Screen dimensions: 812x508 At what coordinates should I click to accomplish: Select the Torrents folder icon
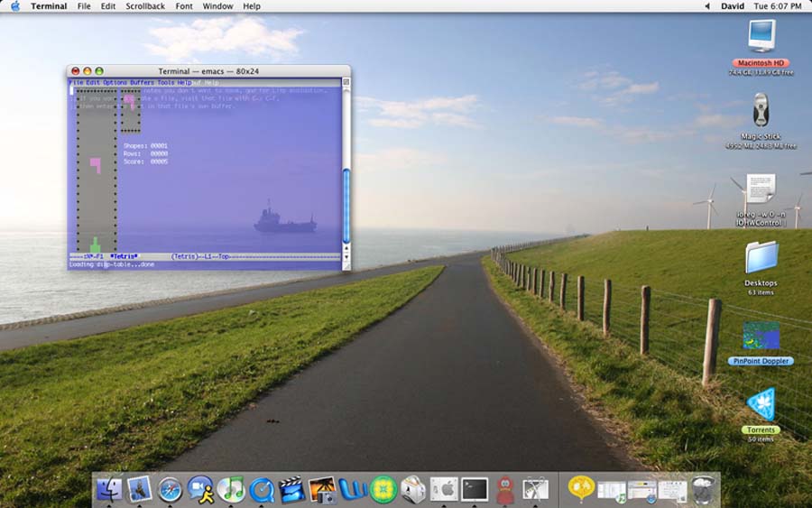(761, 404)
